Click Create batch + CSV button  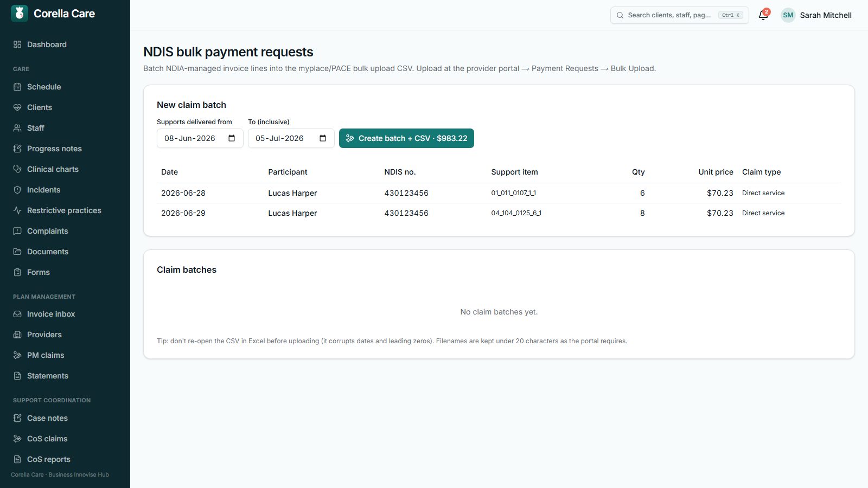point(406,138)
